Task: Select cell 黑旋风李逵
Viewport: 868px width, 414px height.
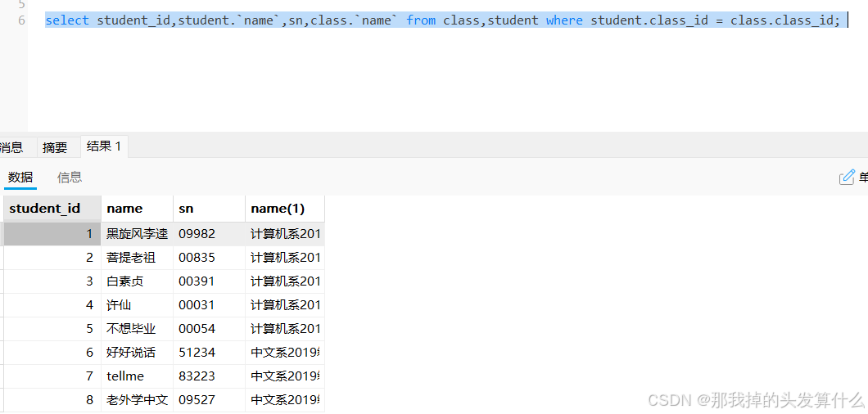Action: coord(138,234)
